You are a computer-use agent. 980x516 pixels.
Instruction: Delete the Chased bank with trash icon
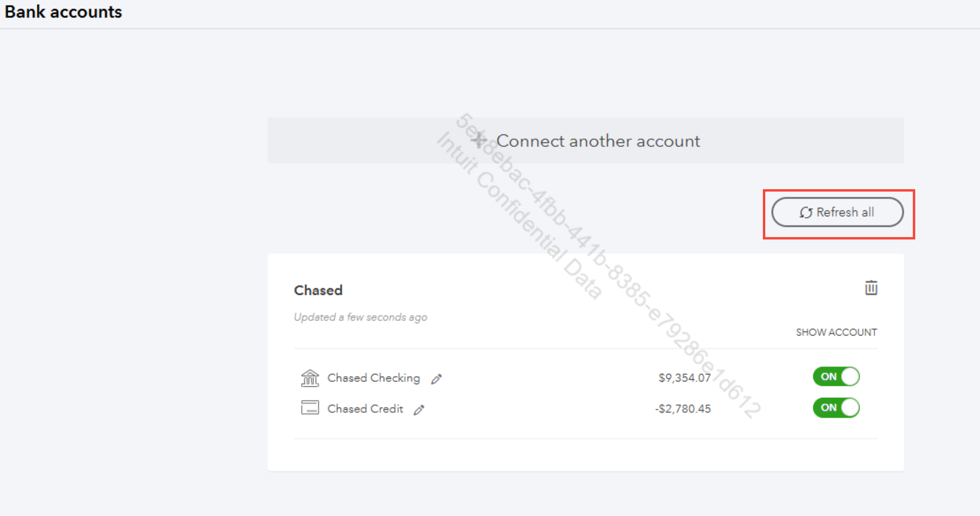(871, 288)
